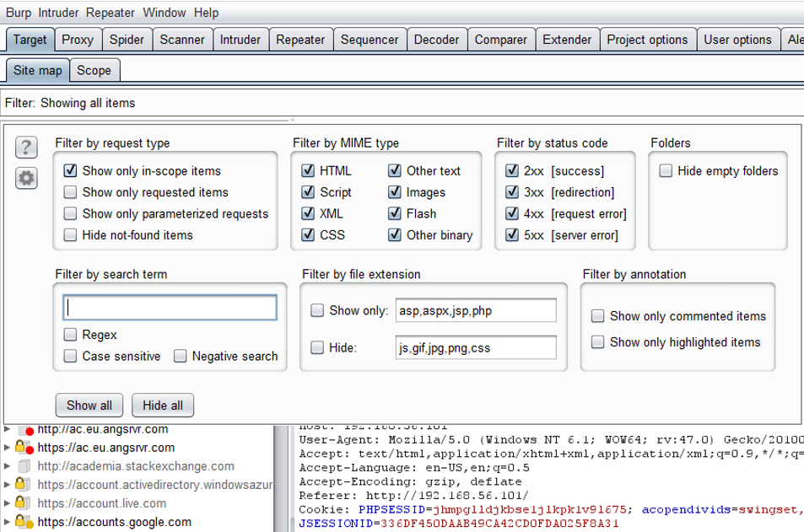Open the Window menu

point(164,13)
